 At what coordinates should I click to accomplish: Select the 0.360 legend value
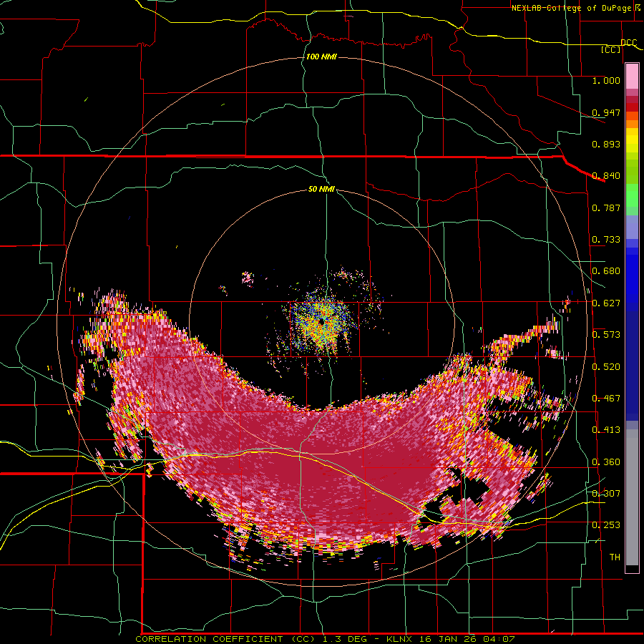(606, 462)
